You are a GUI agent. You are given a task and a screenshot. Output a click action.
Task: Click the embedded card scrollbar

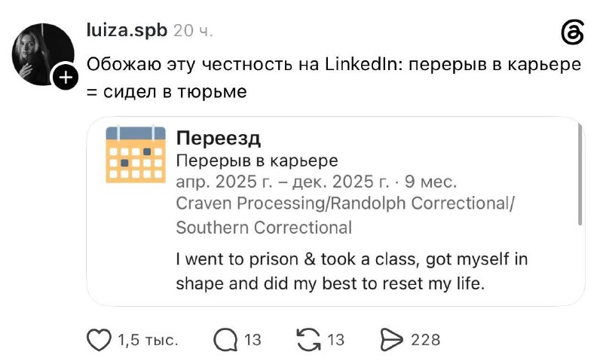tap(580, 175)
